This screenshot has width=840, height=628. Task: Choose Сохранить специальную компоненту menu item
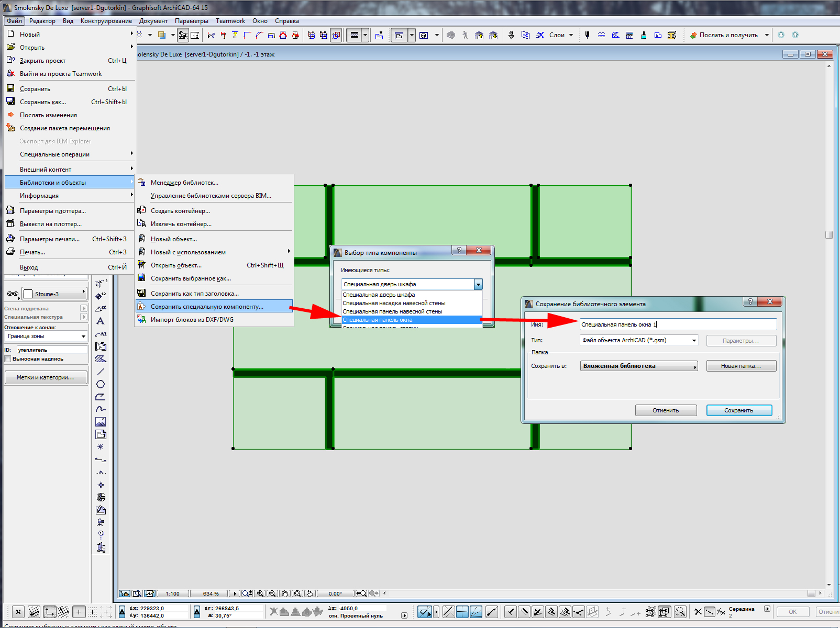pos(214,307)
